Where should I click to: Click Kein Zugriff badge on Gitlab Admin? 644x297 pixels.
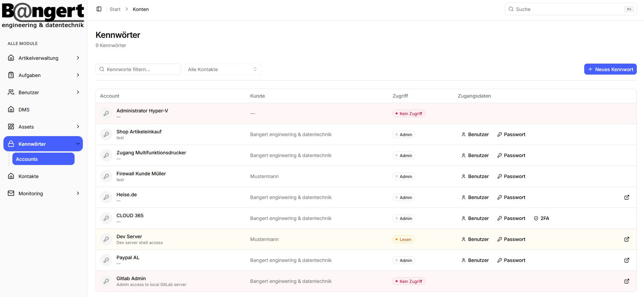tap(409, 281)
